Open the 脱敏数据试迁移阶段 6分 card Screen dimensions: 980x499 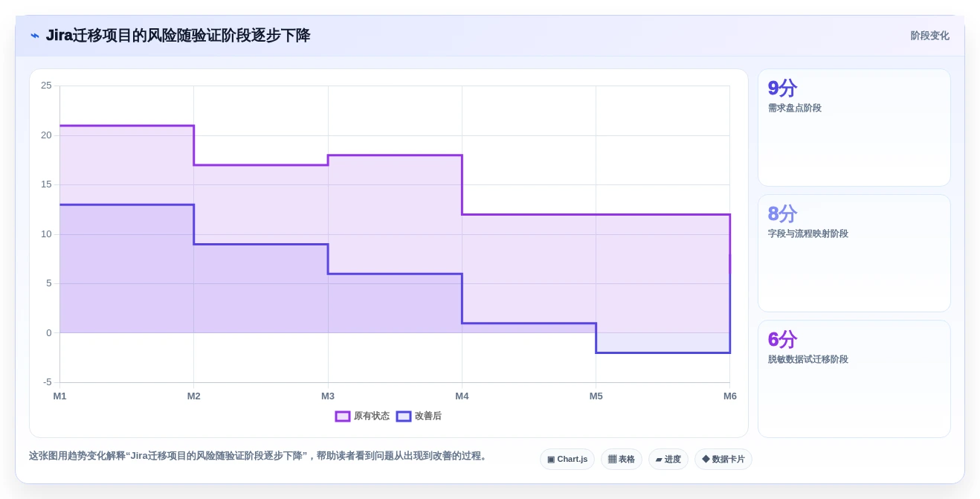(x=854, y=379)
